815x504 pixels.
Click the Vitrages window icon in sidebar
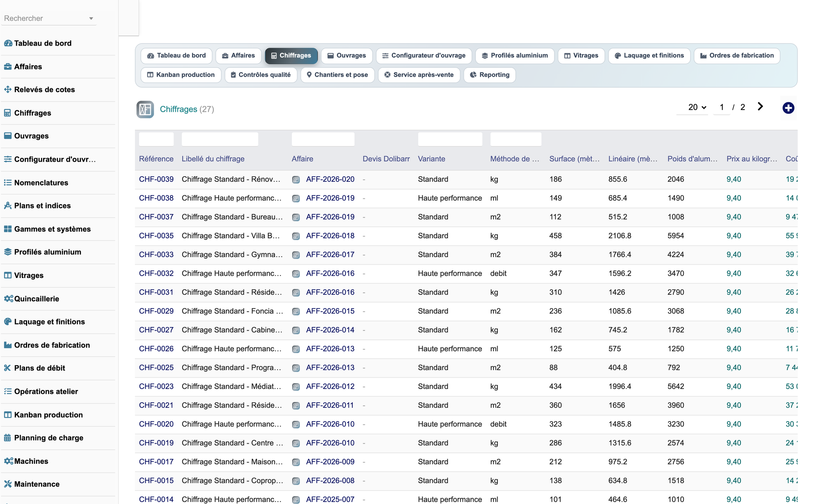tap(8, 275)
